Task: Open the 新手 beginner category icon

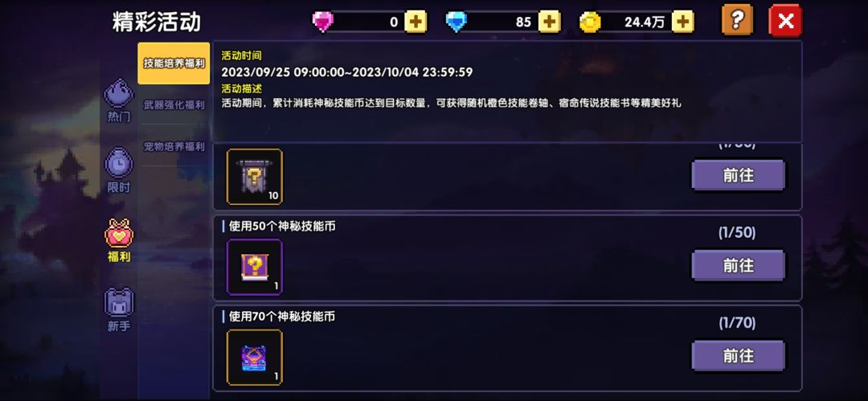Action: point(118,309)
